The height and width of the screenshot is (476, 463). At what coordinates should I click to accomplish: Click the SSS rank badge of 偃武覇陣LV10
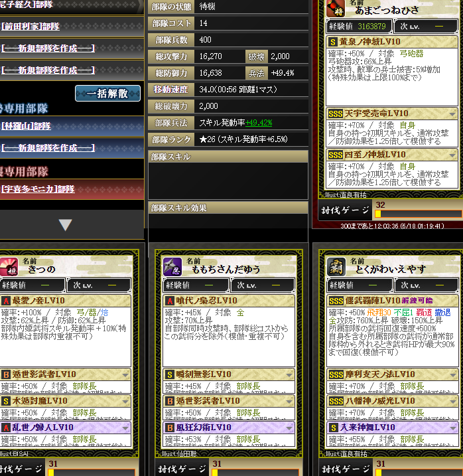point(336,301)
